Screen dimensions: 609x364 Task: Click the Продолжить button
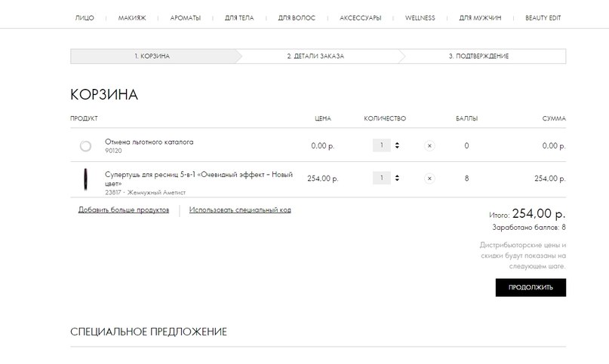click(x=531, y=288)
